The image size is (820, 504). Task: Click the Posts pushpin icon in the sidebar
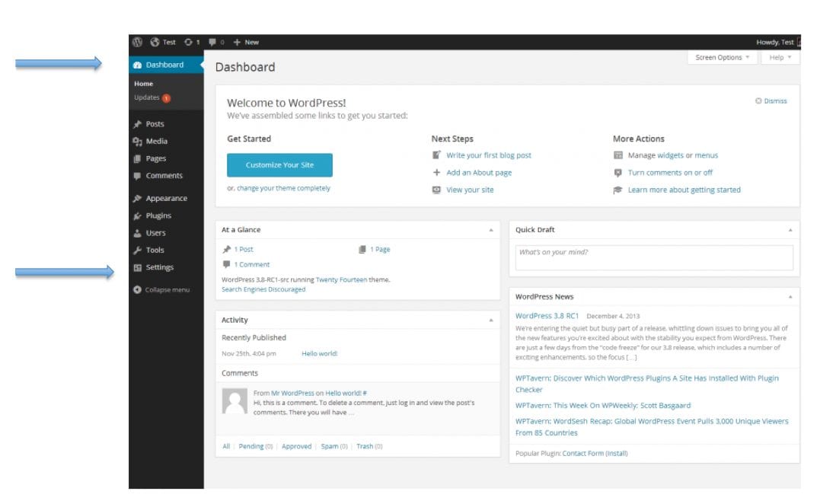click(138, 124)
